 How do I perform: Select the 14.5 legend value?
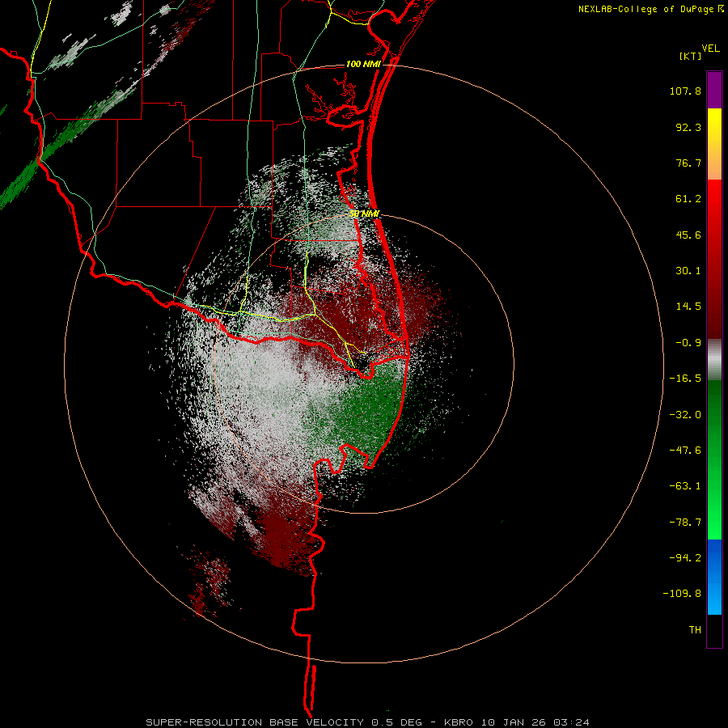click(688, 307)
